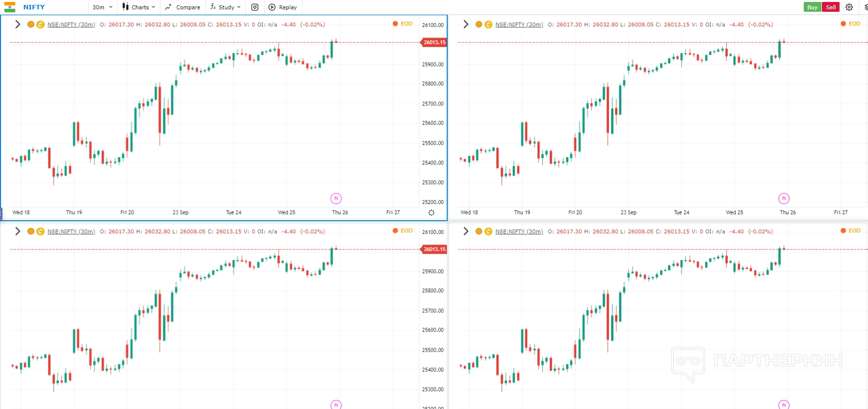Click the India flag icon beside NIFTY
The height and width of the screenshot is (409, 868).
10,7
